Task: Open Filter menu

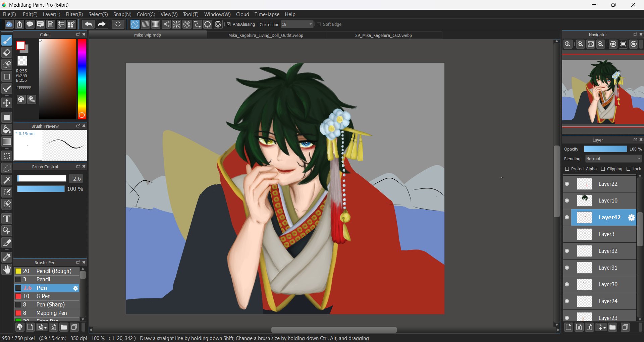Action: (x=74, y=14)
